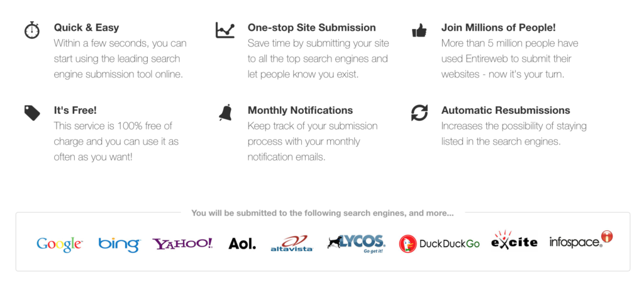Click the price tag icon beside It's Free!
This screenshot has height=285, width=644.
(x=32, y=113)
